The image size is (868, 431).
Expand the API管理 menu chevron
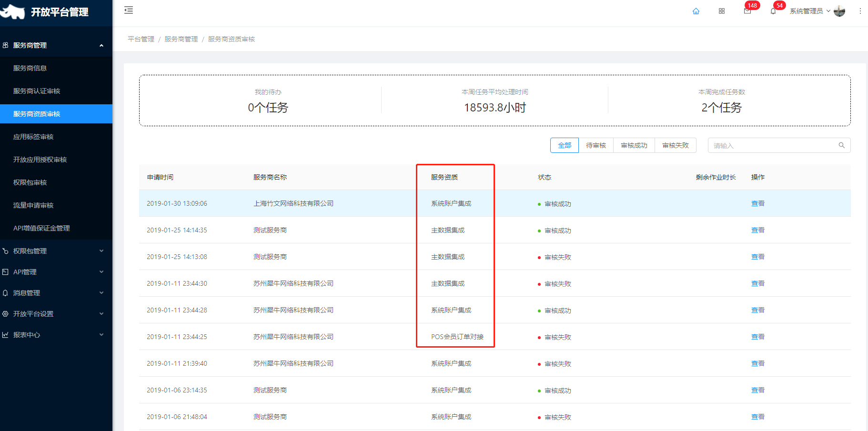point(101,272)
